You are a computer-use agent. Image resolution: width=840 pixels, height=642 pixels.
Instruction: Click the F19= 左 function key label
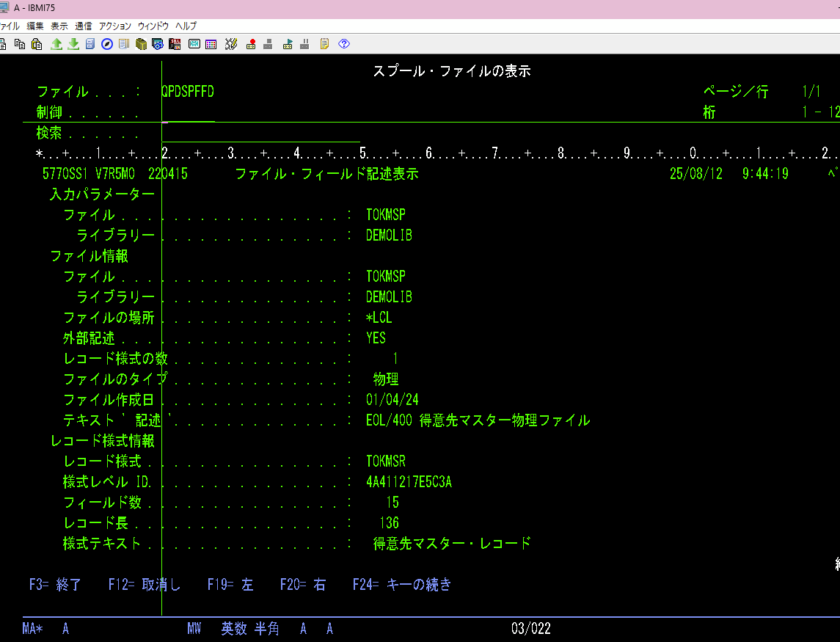pos(230,584)
